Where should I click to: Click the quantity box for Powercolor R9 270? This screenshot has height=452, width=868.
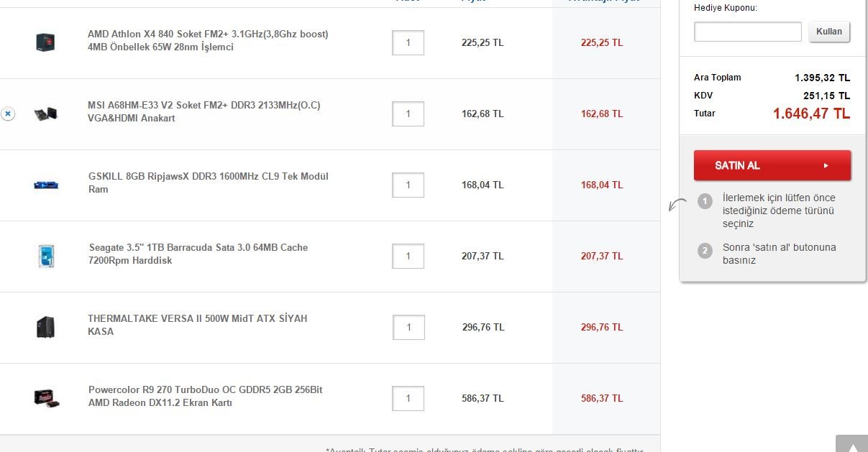click(408, 398)
